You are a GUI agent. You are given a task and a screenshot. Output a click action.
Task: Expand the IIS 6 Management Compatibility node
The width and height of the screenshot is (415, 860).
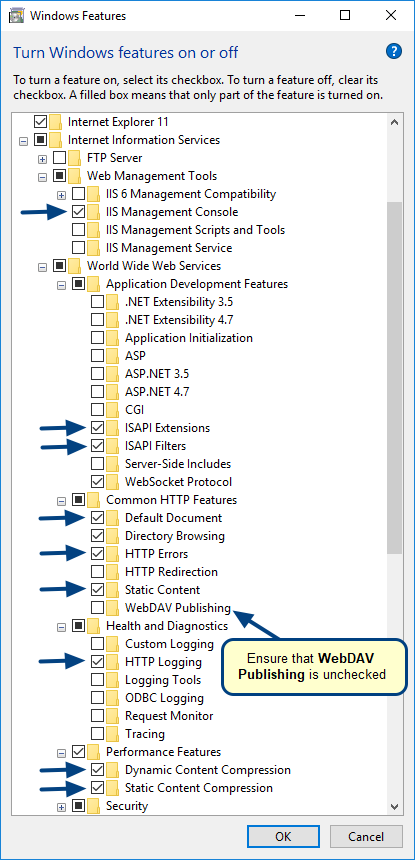[x=61, y=195]
